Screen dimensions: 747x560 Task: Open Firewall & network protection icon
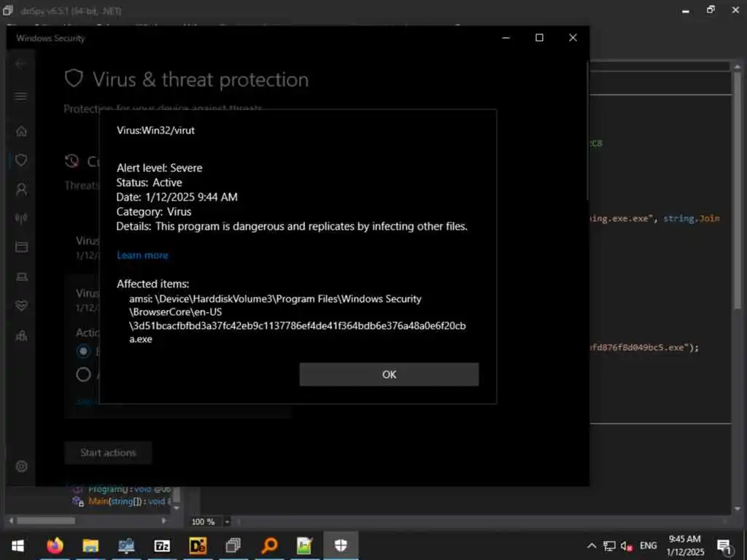21,218
